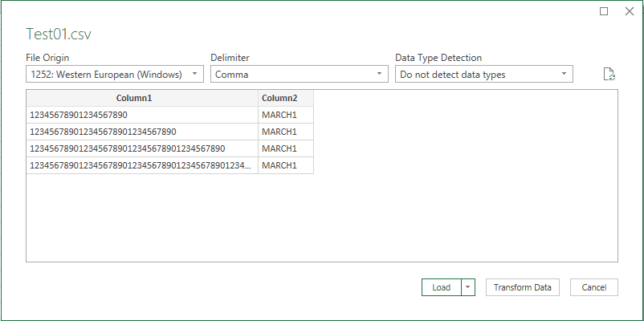This screenshot has width=644, height=321.
Task: Expand the Delimiter combo box showing Comma
Action: [x=300, y=75]
